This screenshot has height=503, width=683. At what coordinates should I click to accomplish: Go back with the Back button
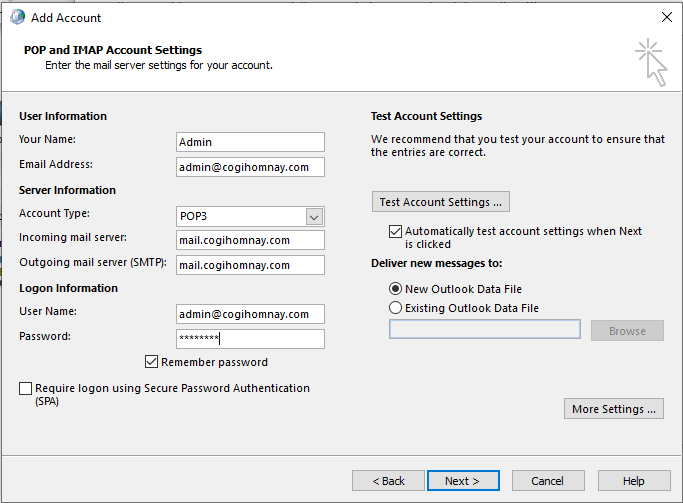(x=388, y=481)
